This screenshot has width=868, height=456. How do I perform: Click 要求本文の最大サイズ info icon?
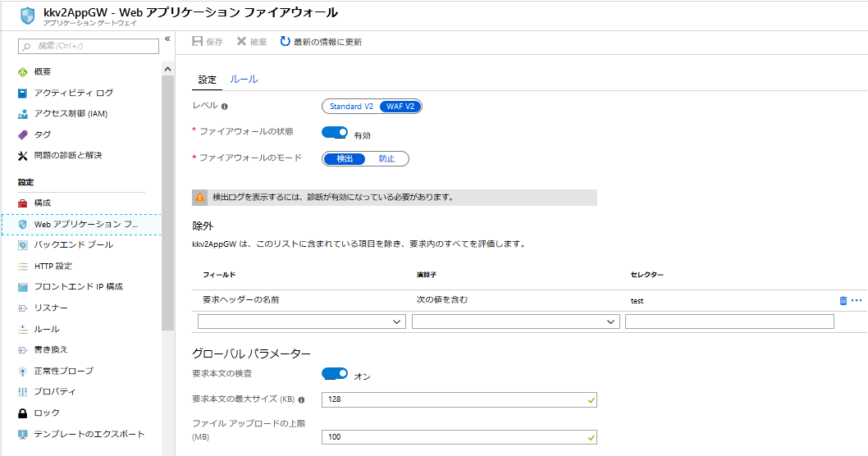coord(302,399)
